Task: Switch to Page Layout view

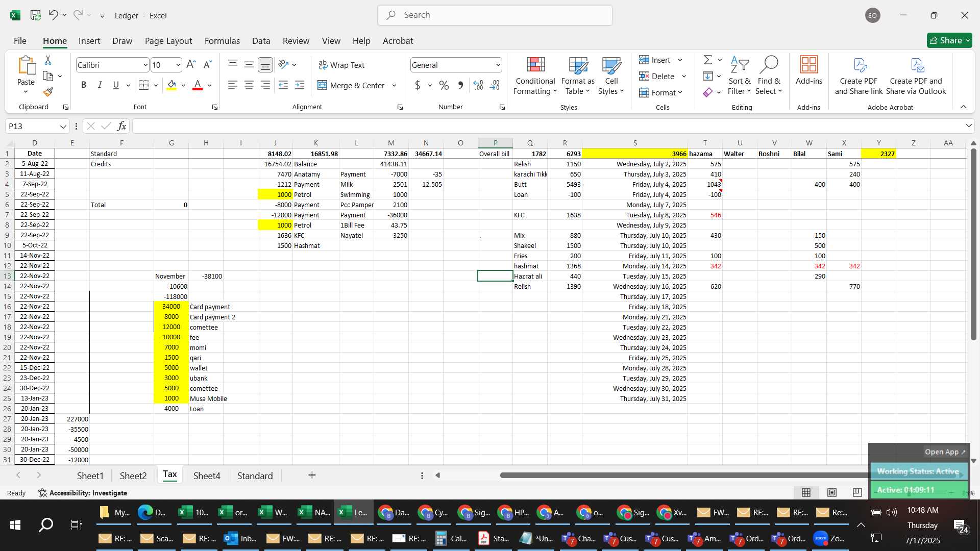Action: pos(832,492)
